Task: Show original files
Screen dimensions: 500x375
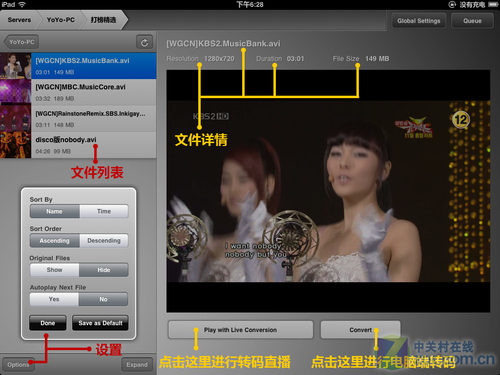Action: click(54, 270)
